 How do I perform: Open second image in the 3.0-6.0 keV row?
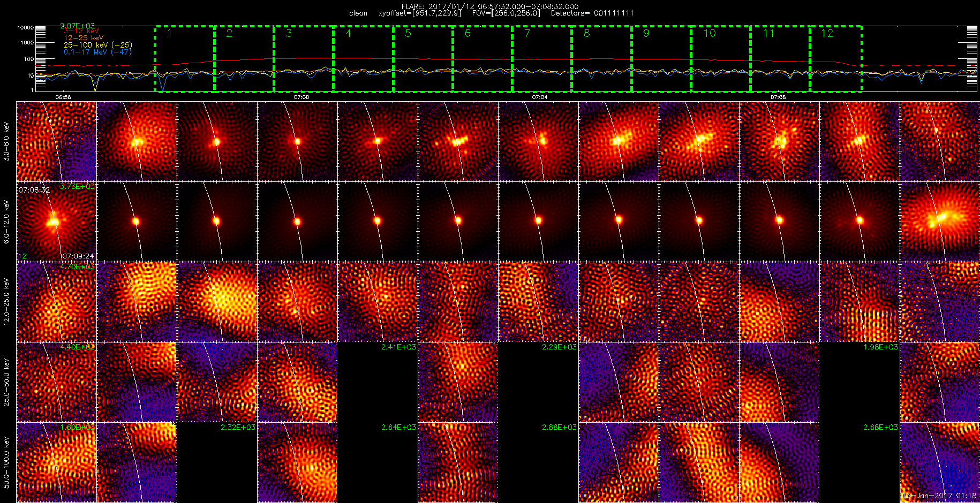[137, 141]
